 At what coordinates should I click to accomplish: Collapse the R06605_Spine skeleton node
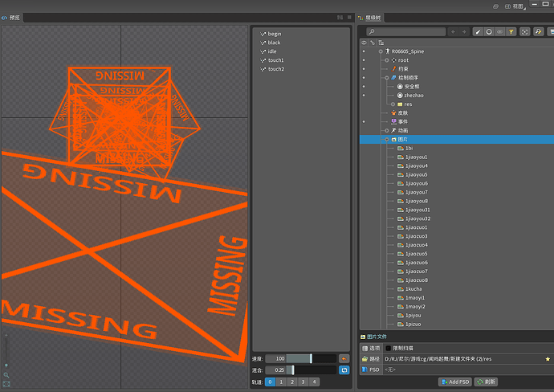[381, 51]
